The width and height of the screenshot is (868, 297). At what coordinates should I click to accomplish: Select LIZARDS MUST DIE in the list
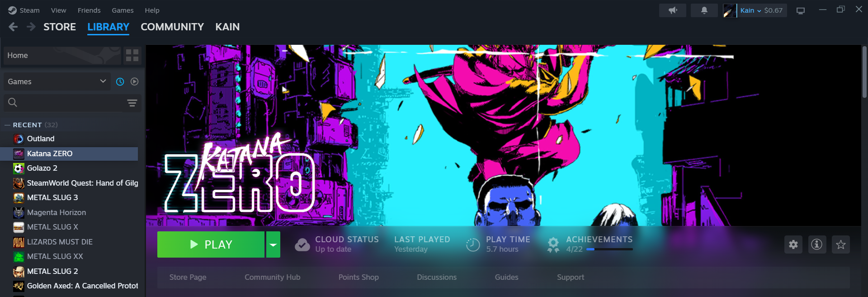[70, 242]
